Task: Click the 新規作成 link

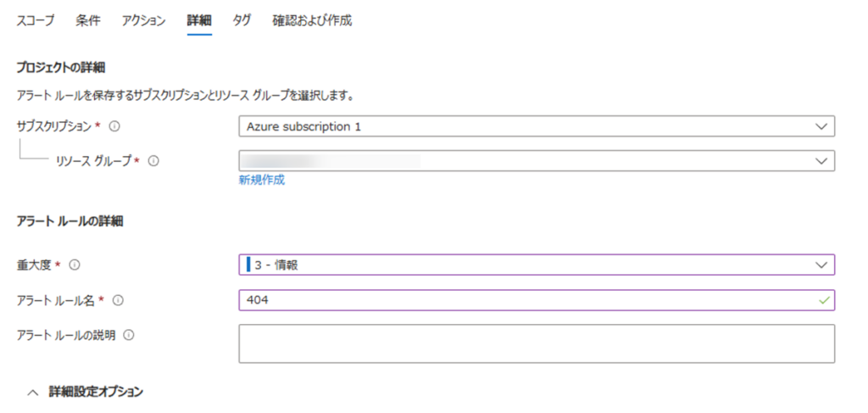Action: (262, 180)
